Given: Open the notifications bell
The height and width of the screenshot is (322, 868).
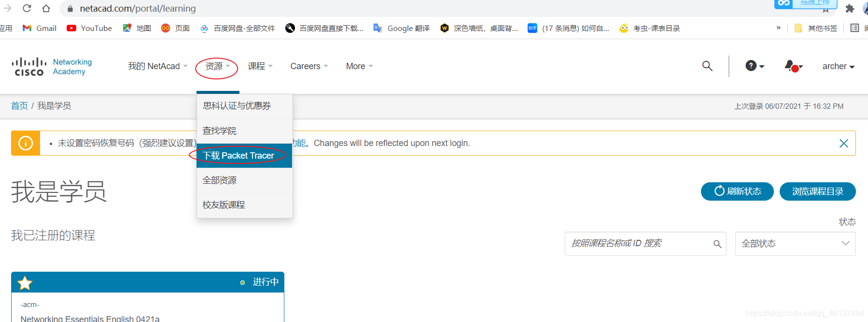Looking at the screenshot, I should pyautogui.click(x=793, y=66).
